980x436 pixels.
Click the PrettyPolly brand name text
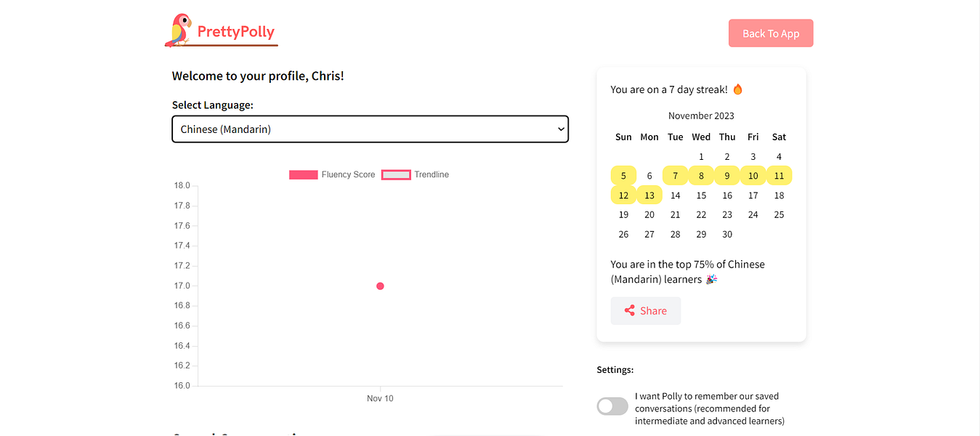pyautogui.click(x=236, y=32)
